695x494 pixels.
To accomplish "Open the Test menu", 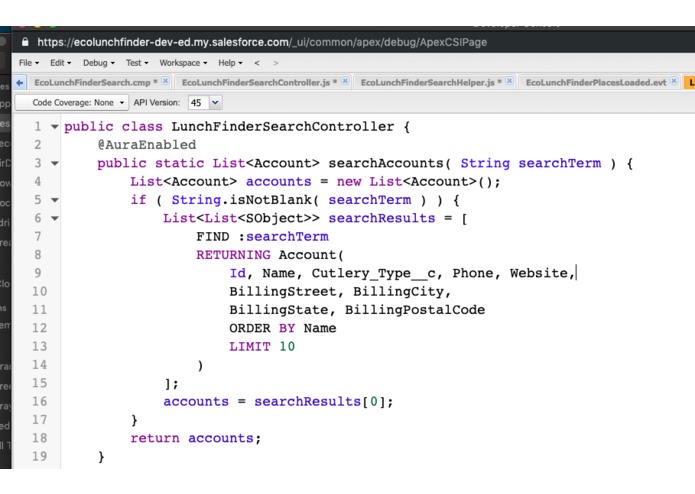I will pos(137,63).
